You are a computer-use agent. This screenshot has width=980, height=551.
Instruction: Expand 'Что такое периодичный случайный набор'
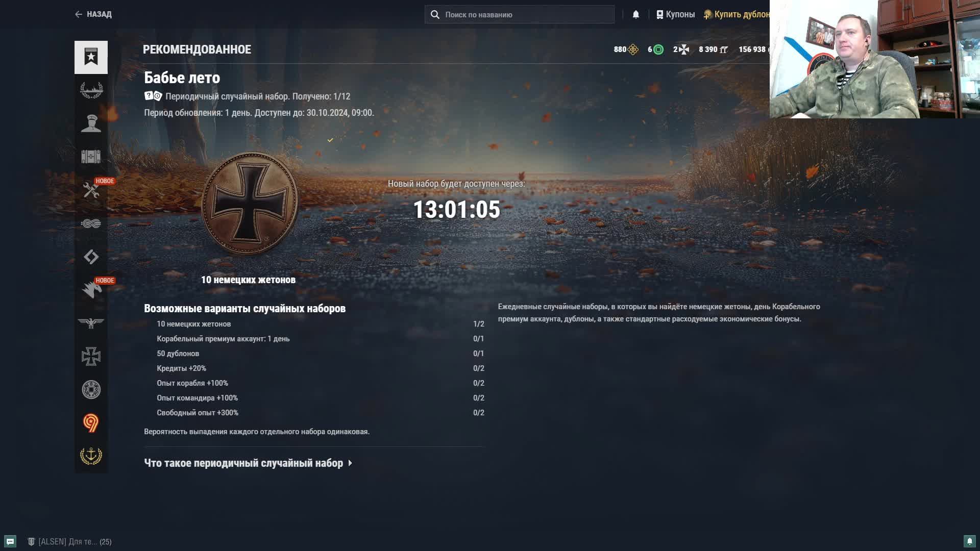tap(248, 463)
